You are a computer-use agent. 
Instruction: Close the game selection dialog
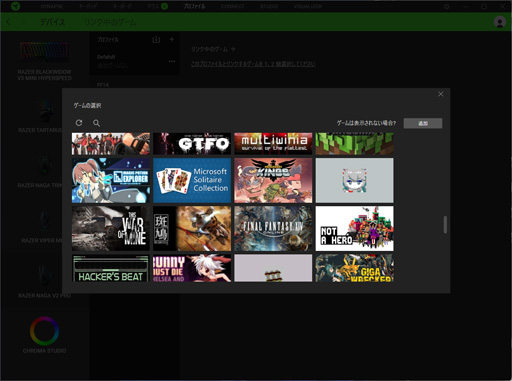440,94
